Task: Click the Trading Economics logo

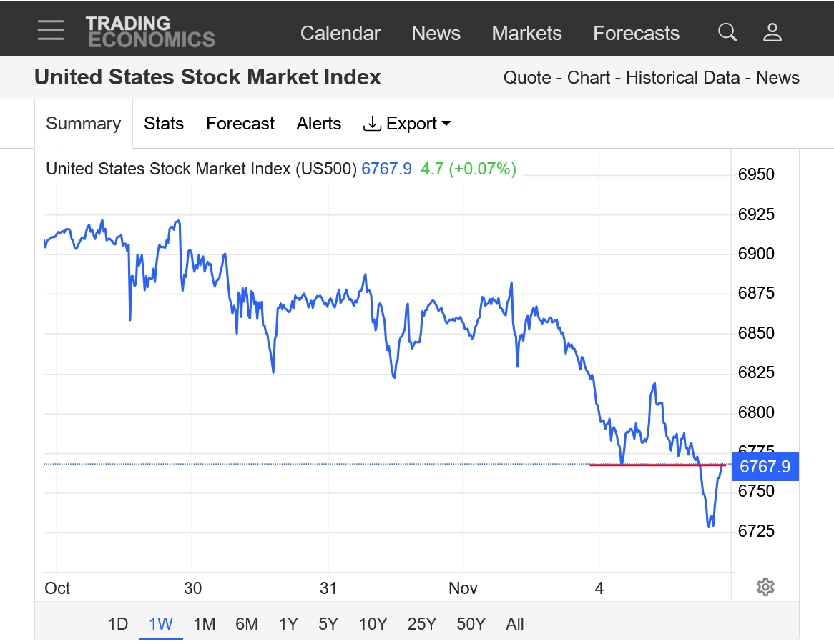Action: [150, 32]
